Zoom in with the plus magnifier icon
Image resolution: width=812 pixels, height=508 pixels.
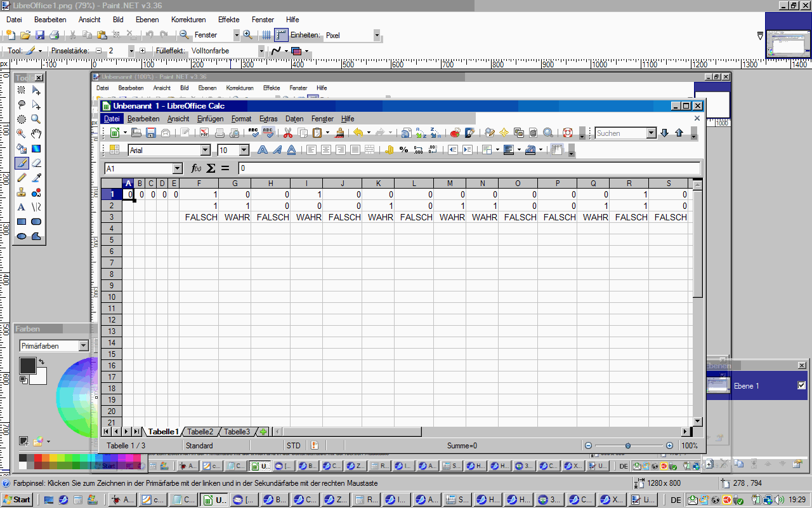tap(247, 35)
